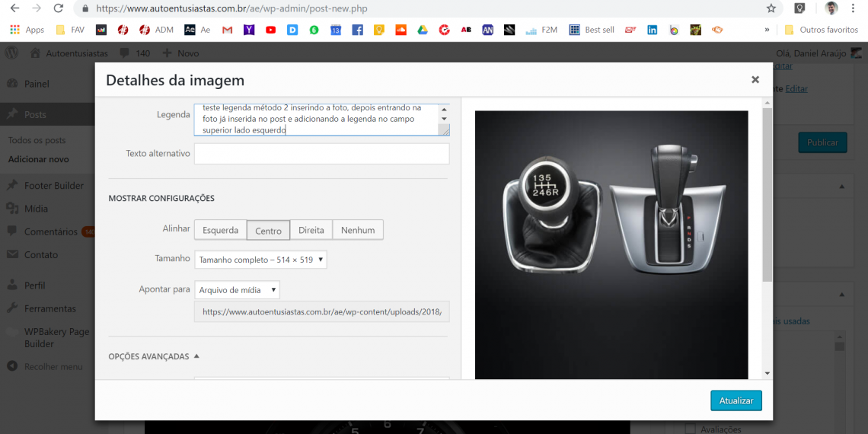Viewport: 868px width, 434px height.
Task: Open the Google Drive bookmark icon
Action: click(x=423, y=30)
